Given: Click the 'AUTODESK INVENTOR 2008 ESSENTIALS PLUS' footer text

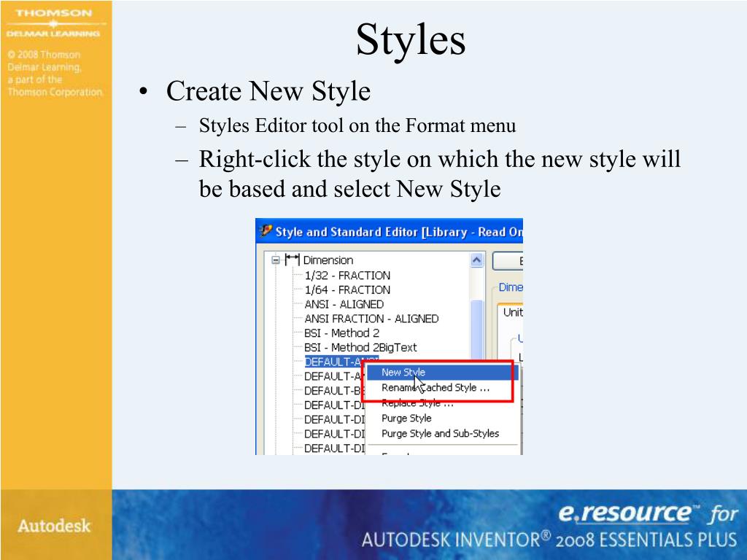Looking at the screenshot, I should point(549,540).
